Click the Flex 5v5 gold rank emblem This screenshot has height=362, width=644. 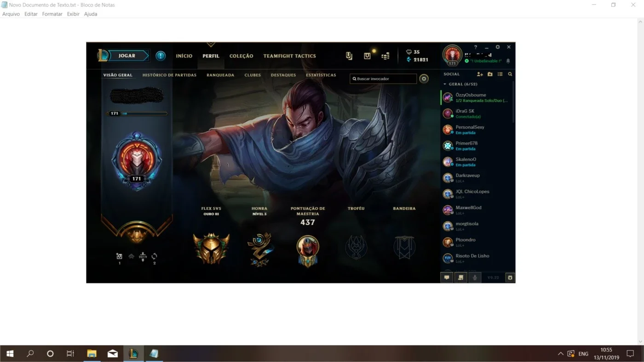coord(211,249)
